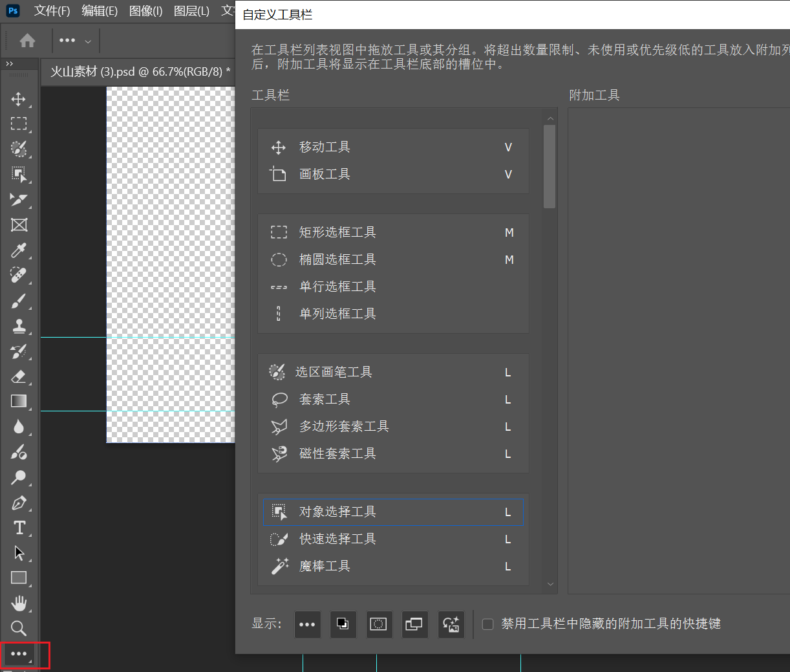The height and width of the screenshot is (672, 790).
Task: Select the Type tool
Action: 19,528
